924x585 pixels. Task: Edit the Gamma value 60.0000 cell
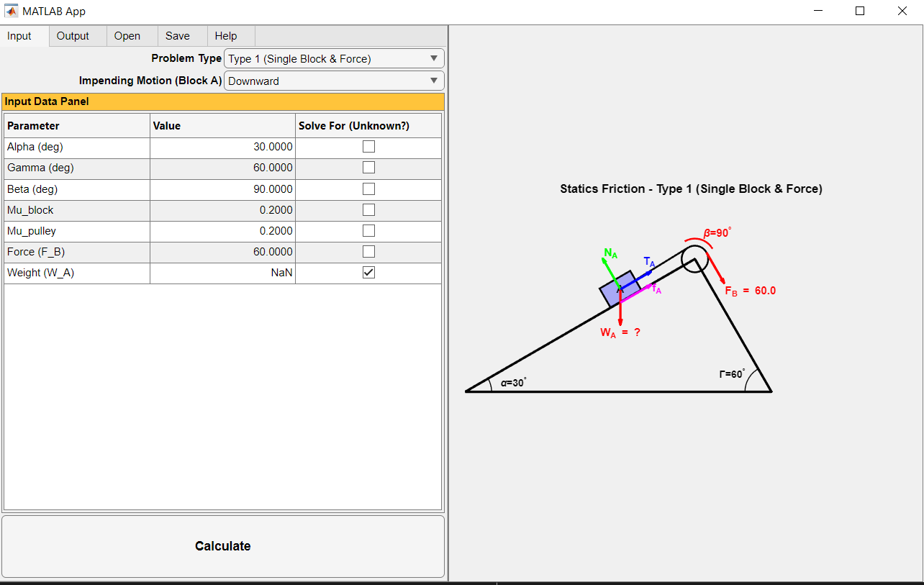click(222, 168)
